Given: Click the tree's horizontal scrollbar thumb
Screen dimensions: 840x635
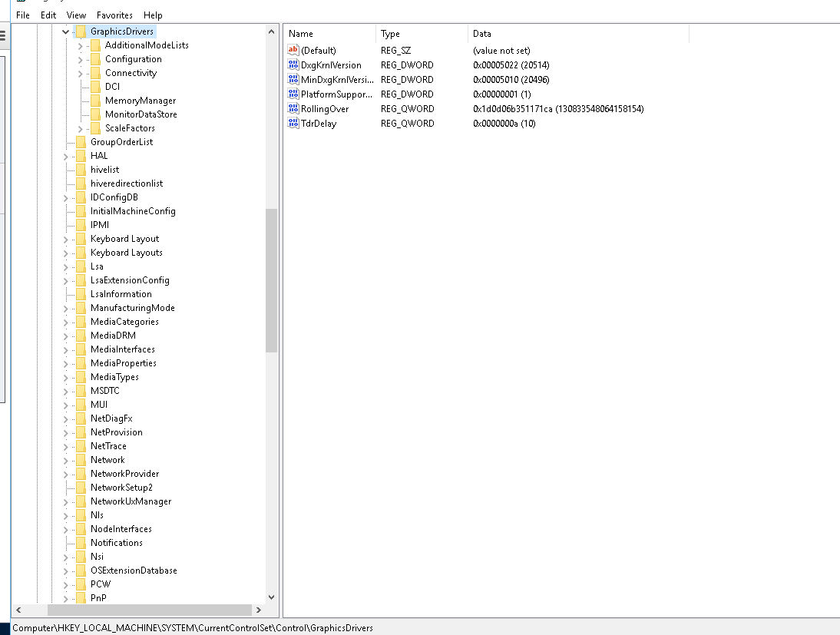Looking at the screenshot, I should tap(150, 610).
